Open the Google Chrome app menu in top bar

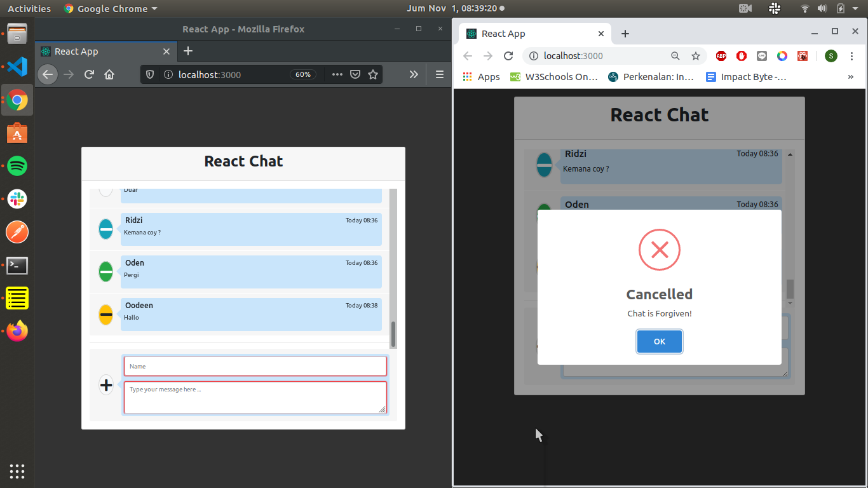[111, 9]
